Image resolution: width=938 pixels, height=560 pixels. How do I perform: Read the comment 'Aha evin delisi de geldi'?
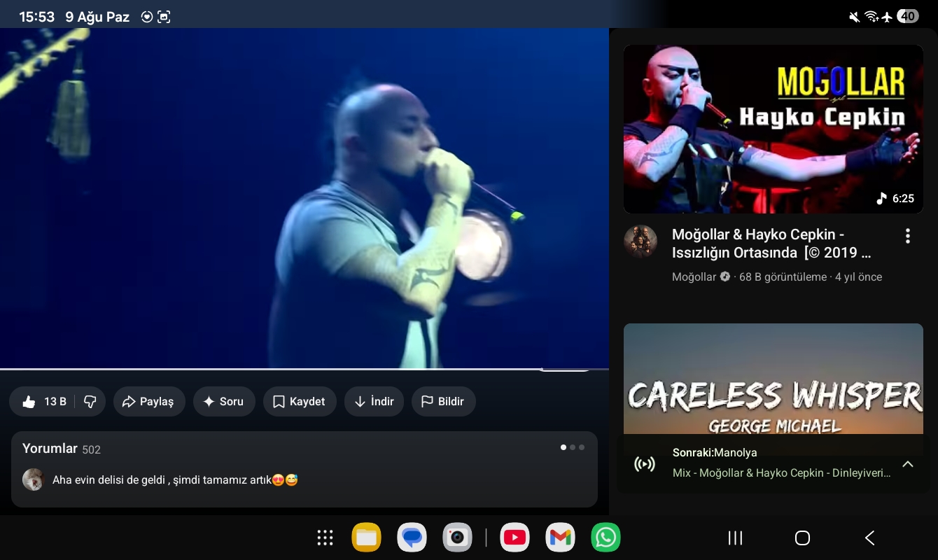click(175, 480)
